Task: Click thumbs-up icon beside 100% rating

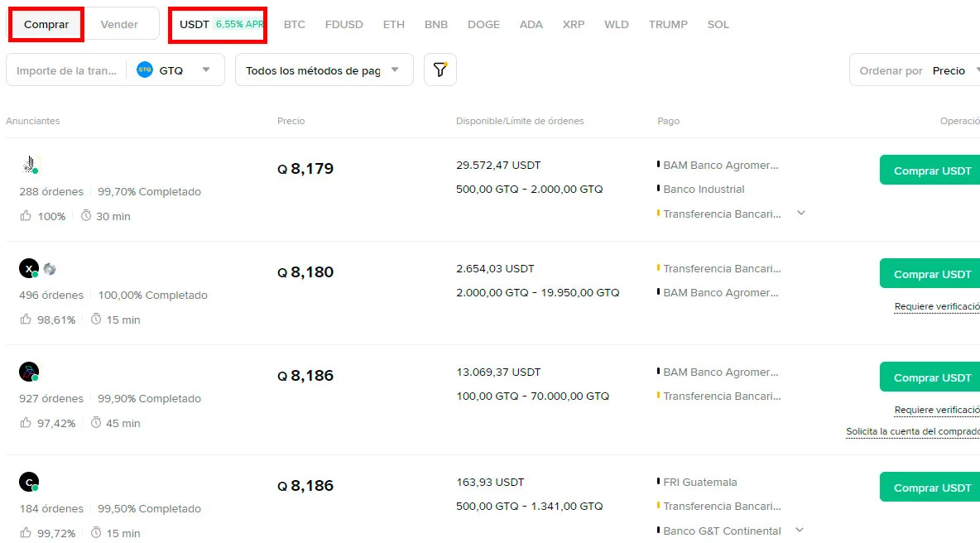Action: tap(26, 215)
